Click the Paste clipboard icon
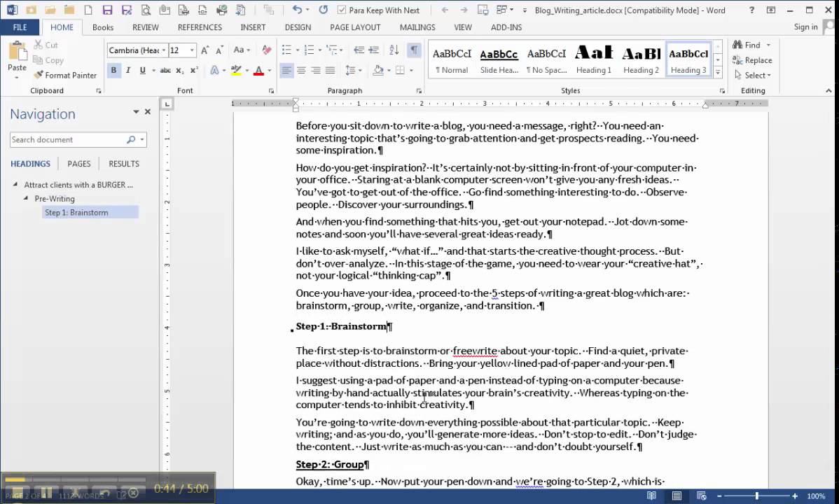The height and width of the screenshot is (504, 839). [17, 52]
